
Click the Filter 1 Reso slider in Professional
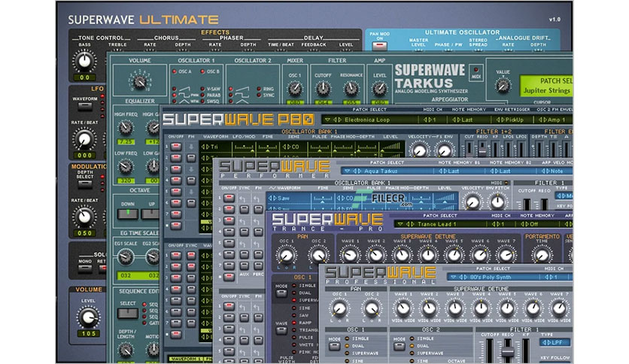point(507,350)
